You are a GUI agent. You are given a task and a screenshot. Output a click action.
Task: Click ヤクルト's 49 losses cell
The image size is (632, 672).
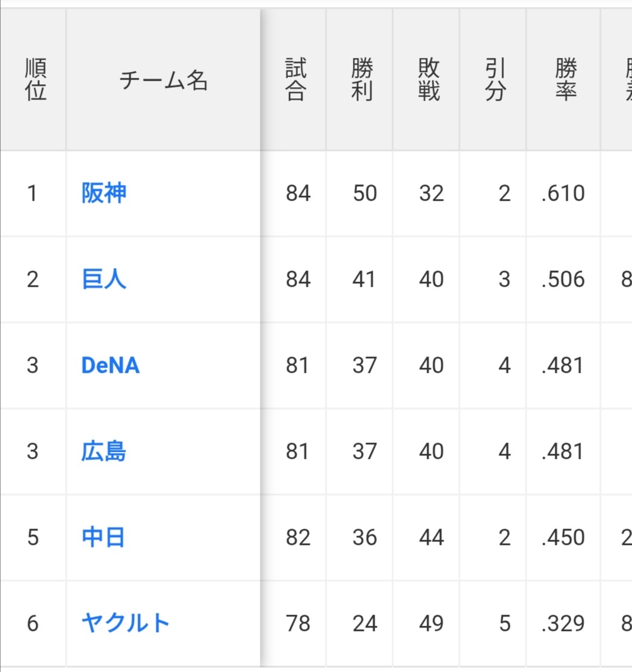pyautogui.click(x=431, y=623)
